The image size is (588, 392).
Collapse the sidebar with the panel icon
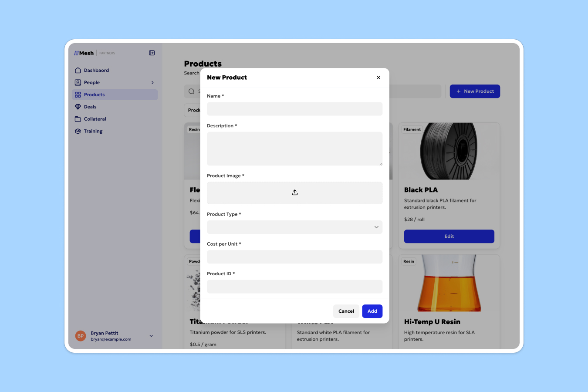tap(152, 53)
